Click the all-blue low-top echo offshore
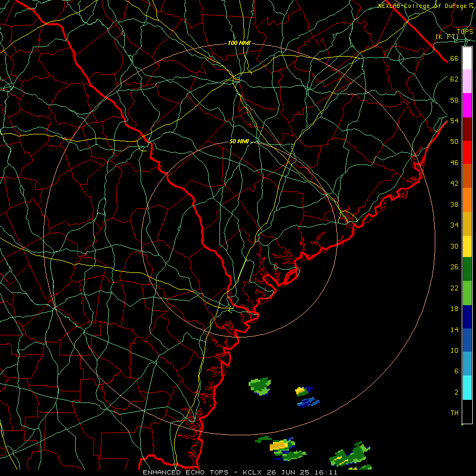 [x=308, y=402]
